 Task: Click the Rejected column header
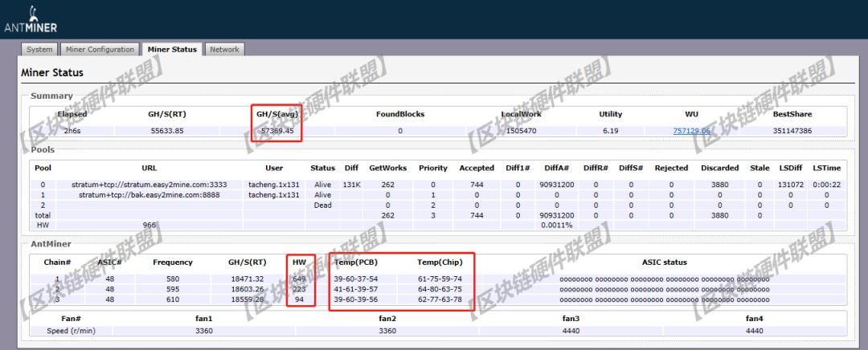671,168
